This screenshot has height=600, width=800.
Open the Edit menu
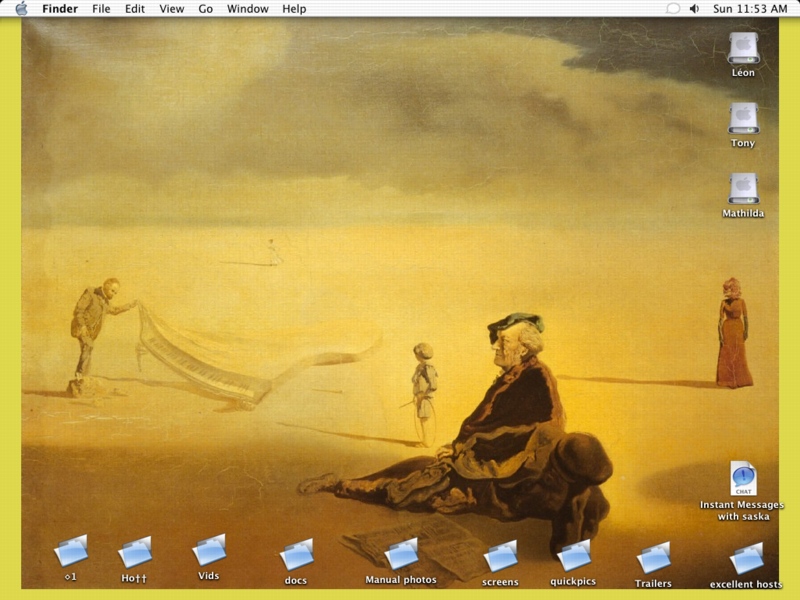pyautogui.click(x=135, y=9)
